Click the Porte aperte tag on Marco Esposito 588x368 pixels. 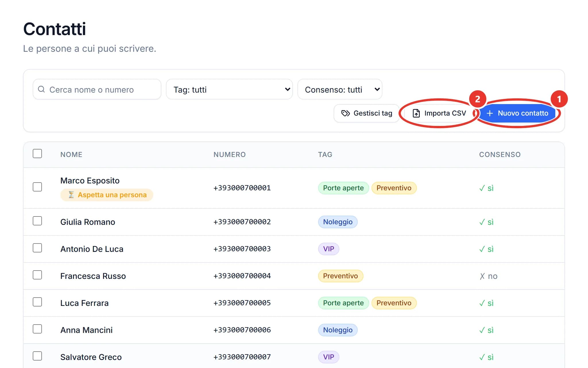(343, 188)
